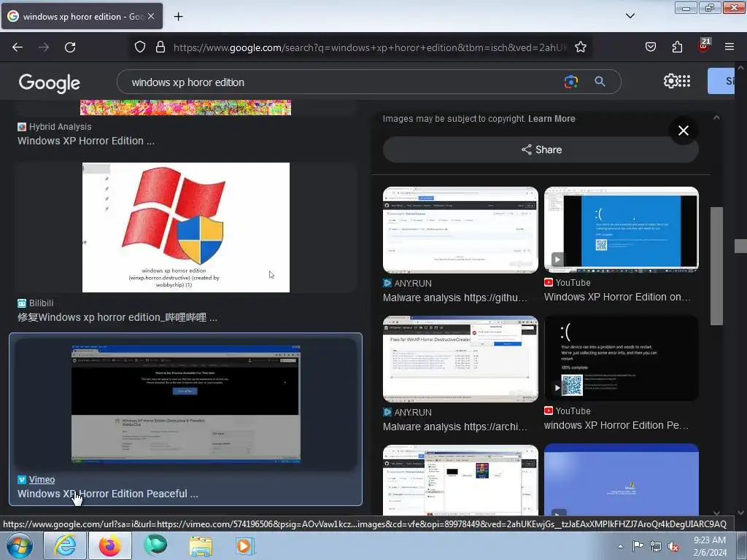Open the clock showing 9:23 AM
Screen dimensions: 747x560
point(710,546)
